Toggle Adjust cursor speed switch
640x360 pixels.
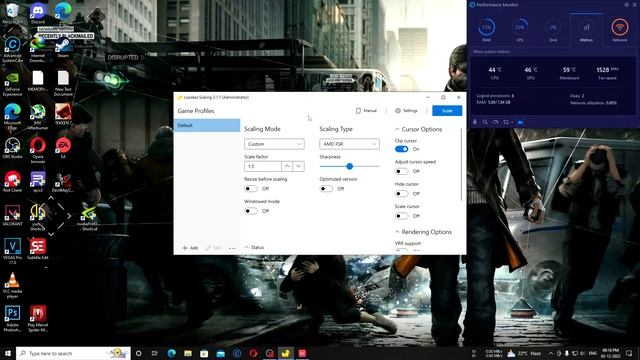(x=402, y=171)
